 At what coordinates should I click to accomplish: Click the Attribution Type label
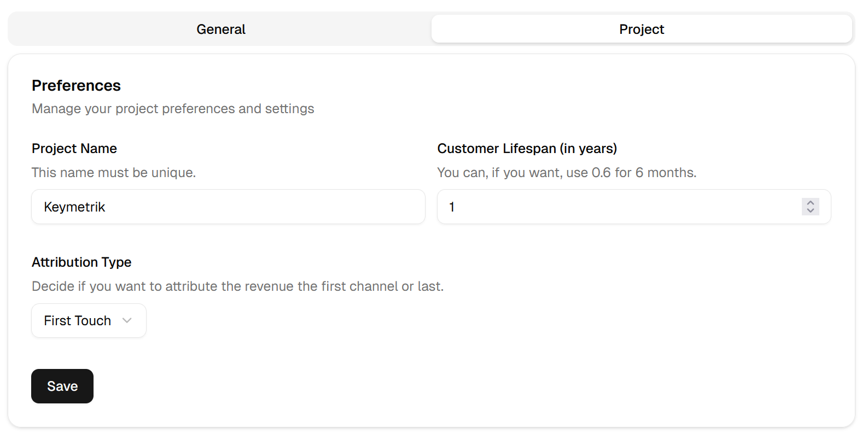click(x=81, y=262)
